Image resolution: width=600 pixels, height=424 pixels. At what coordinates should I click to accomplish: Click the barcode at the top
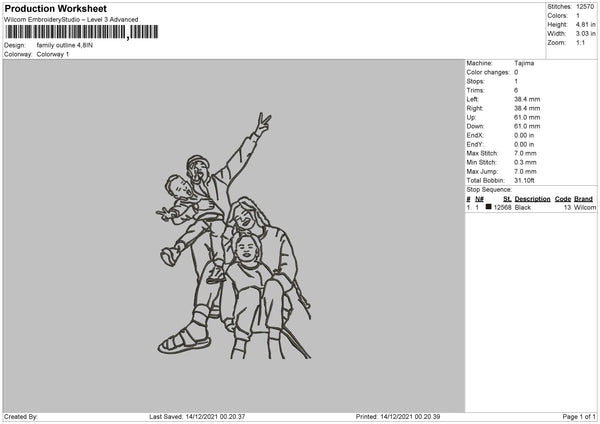(82, 32)
